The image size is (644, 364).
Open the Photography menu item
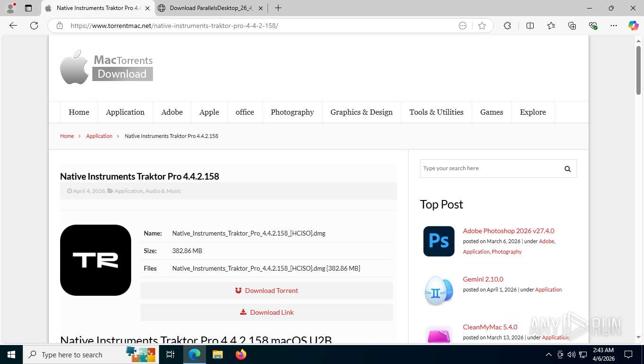292,112
